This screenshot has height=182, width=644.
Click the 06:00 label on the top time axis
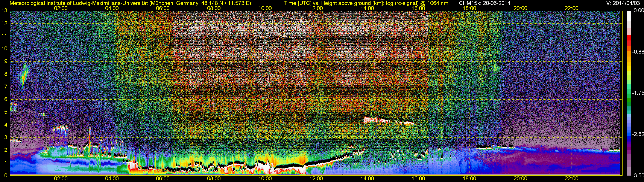coord(163,8)
